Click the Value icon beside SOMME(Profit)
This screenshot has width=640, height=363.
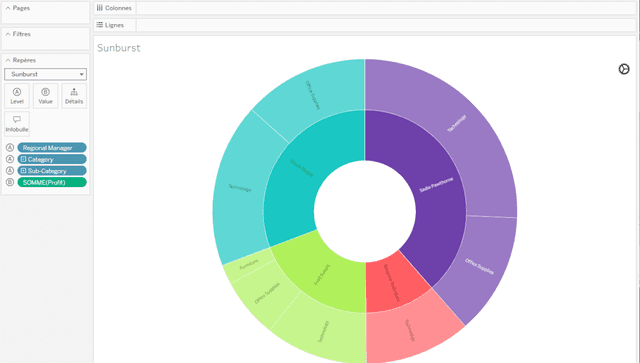click(10, 182)
